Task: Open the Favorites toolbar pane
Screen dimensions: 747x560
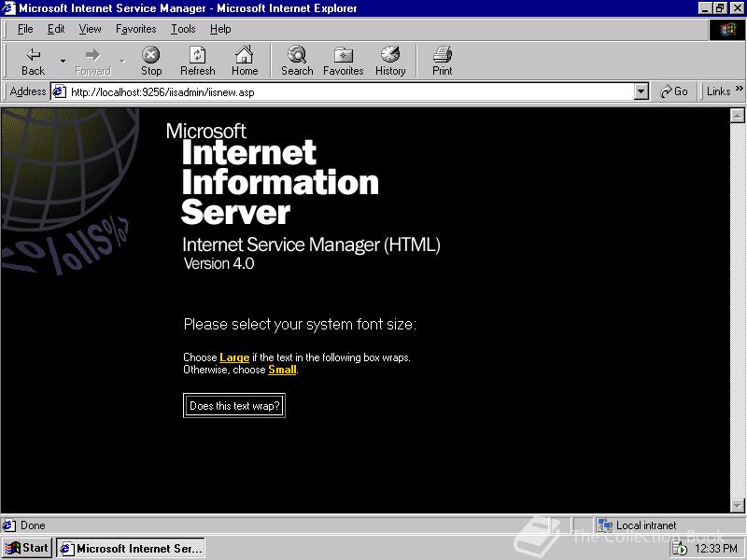Action: (343, 61)
